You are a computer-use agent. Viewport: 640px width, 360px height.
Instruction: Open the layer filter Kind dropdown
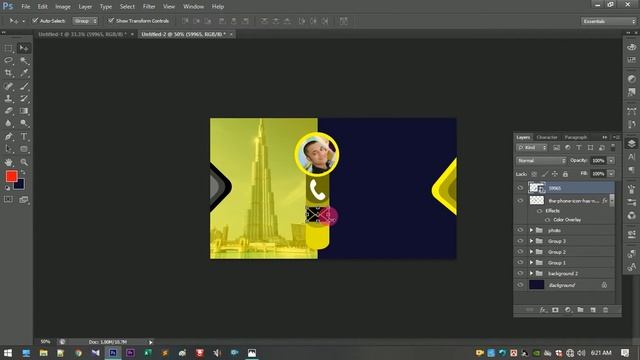coord(531,148)
